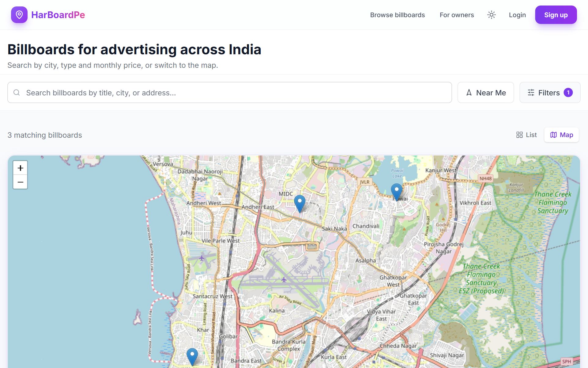Click the Chheda Nagar map label
The image size is (588, 368).
[398, 346]
